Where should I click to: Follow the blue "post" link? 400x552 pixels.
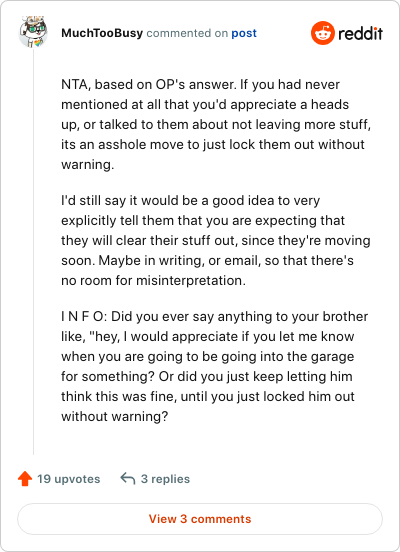[x=244, y=33]
